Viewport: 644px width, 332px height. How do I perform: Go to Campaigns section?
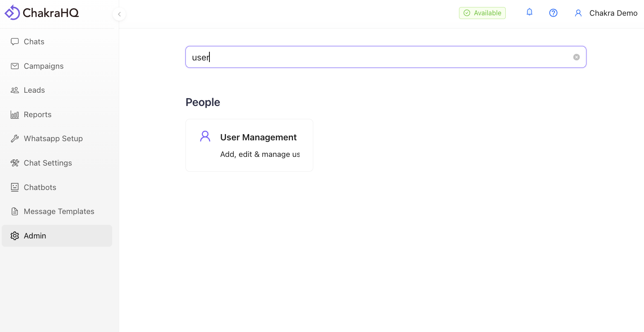(x=57, y=66)
